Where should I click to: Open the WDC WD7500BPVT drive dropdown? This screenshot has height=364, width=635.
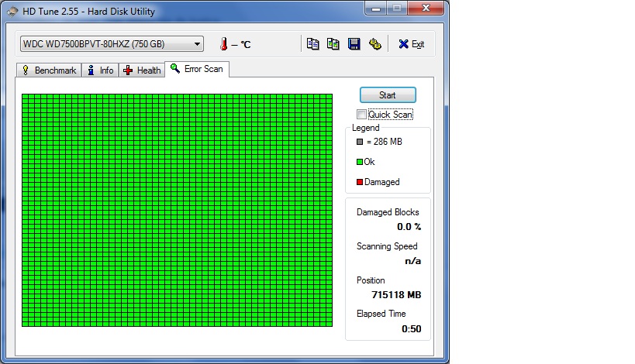[112, 44]
